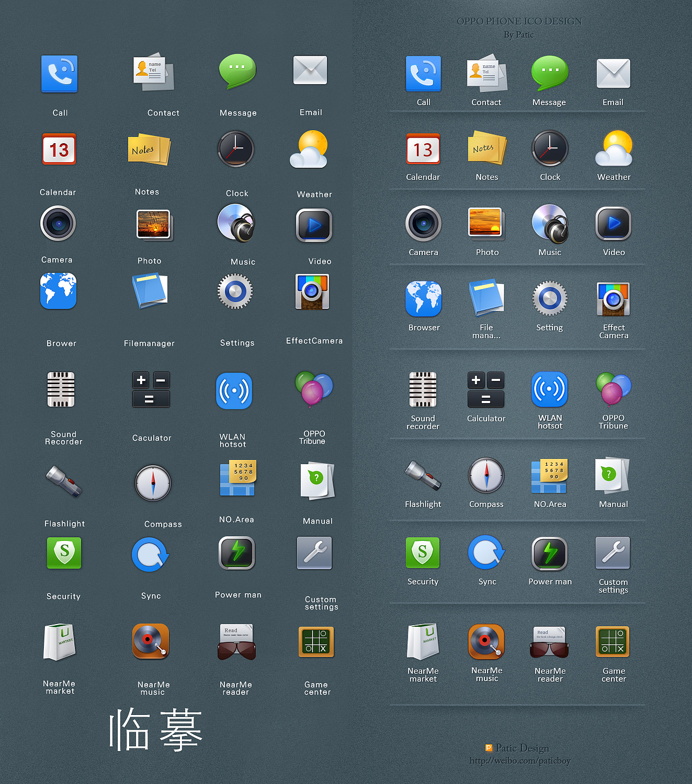The image size is (692, 784).
Task: Open the Photo sunset icon in the 临摹 set
Action: tap(155, 225)
